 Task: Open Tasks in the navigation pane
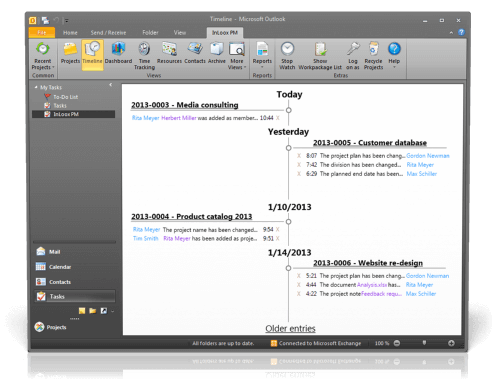tap(74, 296)
